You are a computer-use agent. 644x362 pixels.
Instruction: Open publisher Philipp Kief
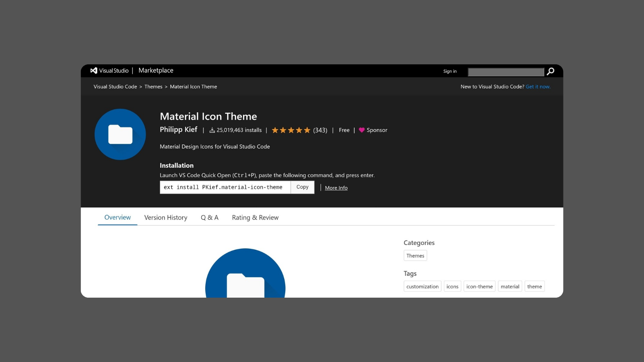[178, 130]
